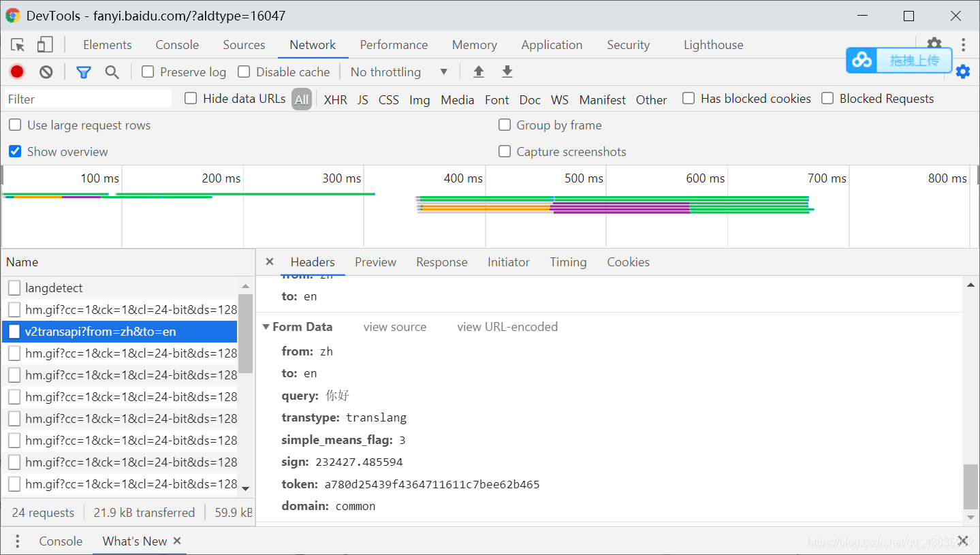Open the Sources panel tab
980x555 pixels.
point(244,45)
